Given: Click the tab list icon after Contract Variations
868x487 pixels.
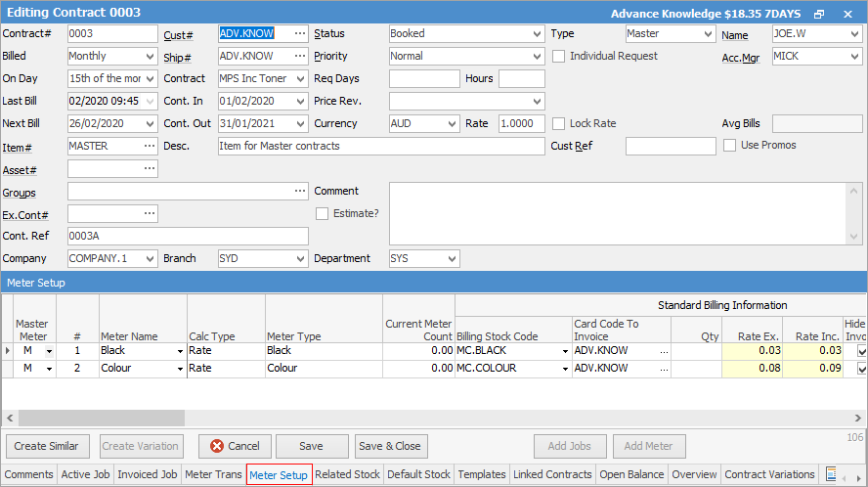Looking at the screenshot, I should (831, 474).
